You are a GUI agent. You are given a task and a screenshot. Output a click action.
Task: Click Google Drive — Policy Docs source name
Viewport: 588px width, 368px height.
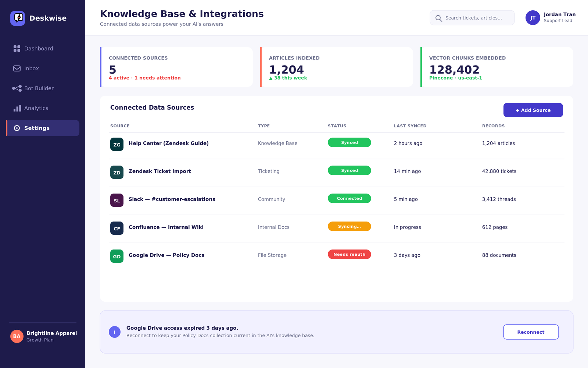tap(166, 255)
